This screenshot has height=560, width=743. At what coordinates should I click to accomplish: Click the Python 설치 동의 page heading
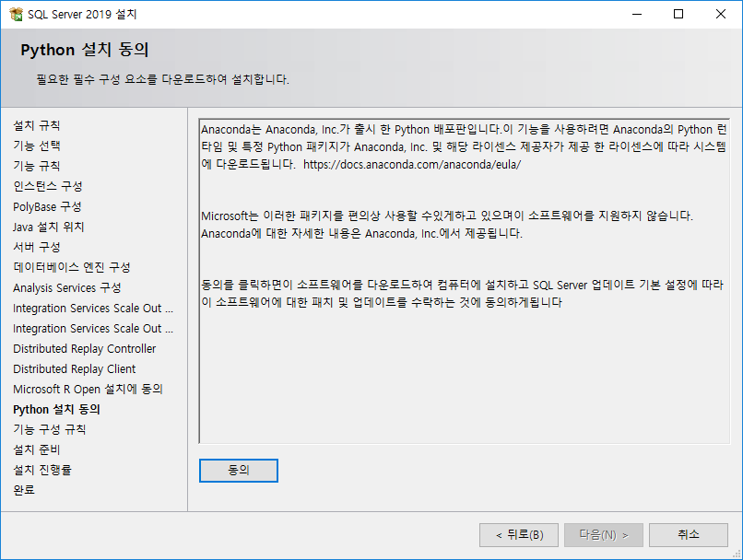click(85, 50)
